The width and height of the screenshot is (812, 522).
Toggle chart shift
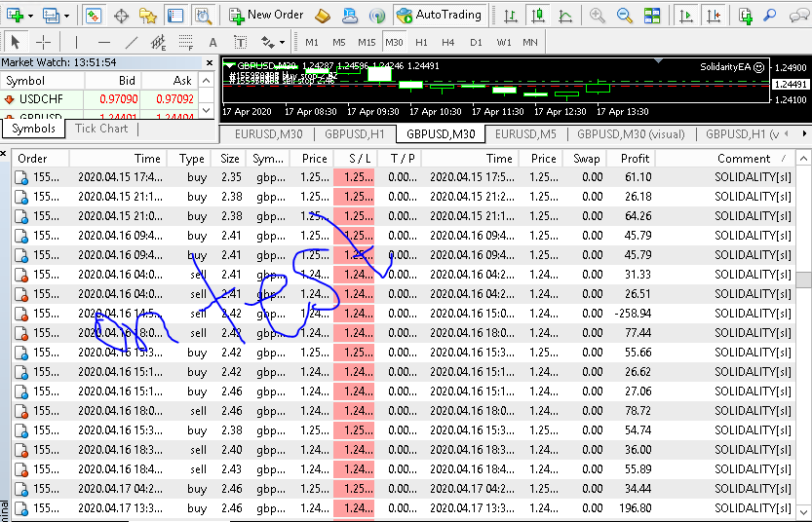click(714, 16)
